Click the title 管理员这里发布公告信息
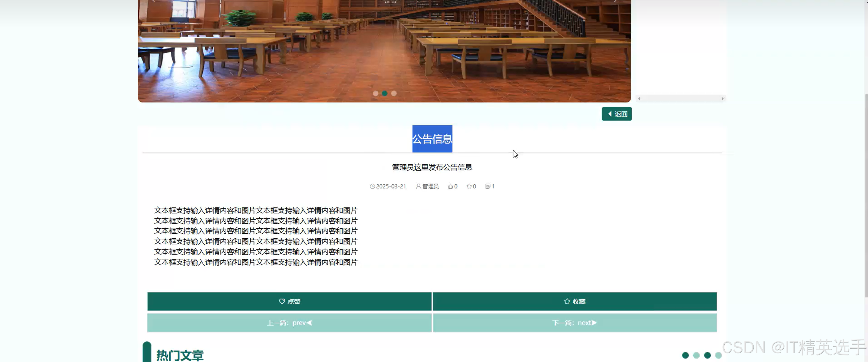 pyautogui.click(x=432, y=167)
